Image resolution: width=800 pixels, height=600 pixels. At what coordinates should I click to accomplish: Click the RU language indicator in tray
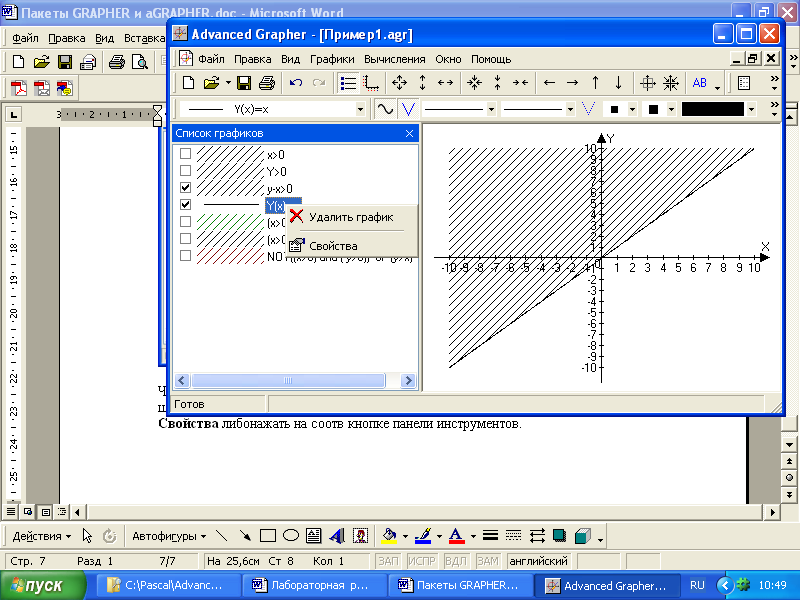697,585
